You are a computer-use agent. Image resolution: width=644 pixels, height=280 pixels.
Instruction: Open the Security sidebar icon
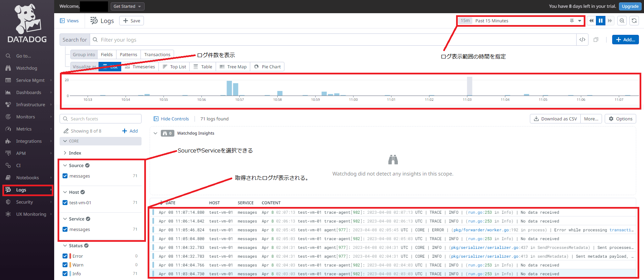8,202
